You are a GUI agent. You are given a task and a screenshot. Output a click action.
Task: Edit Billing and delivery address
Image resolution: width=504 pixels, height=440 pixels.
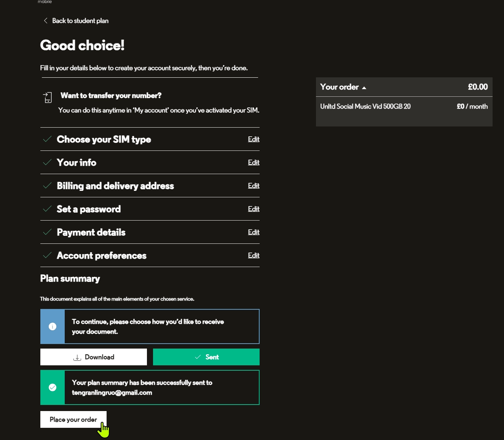coord(254,186)
